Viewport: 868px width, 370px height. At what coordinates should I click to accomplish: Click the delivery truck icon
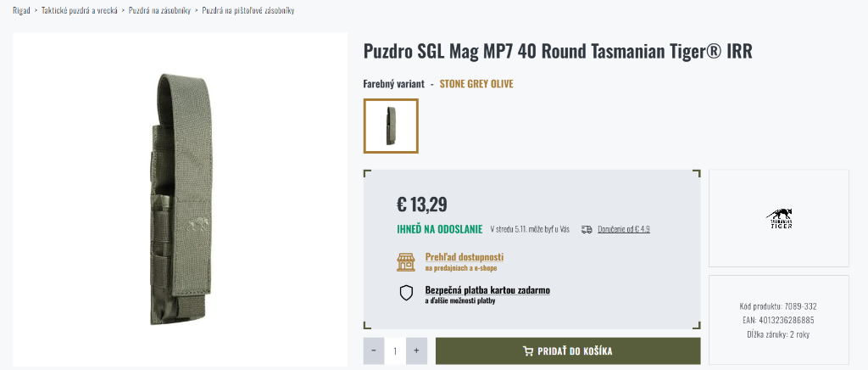(587, 229)
